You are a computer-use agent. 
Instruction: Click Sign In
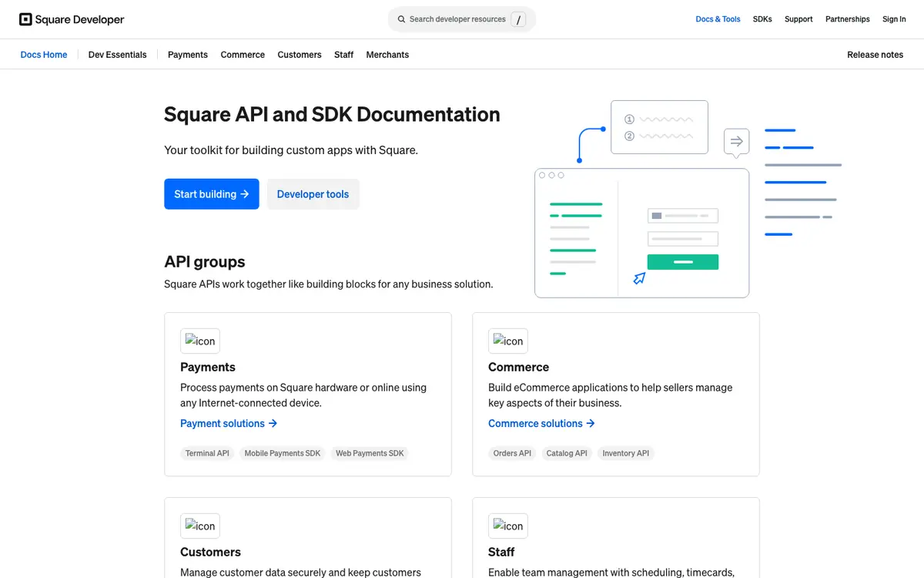(x=894, y=19)
